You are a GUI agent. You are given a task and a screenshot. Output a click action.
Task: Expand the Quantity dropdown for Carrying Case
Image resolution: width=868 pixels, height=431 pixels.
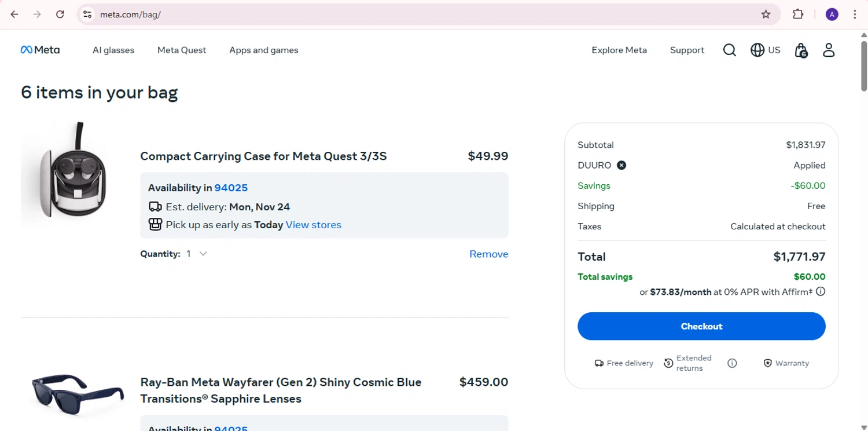coord(197,254)
